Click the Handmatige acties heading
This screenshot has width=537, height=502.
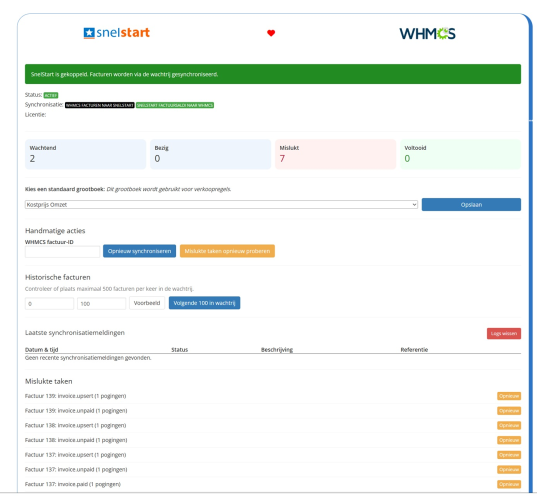click(55, 231)
